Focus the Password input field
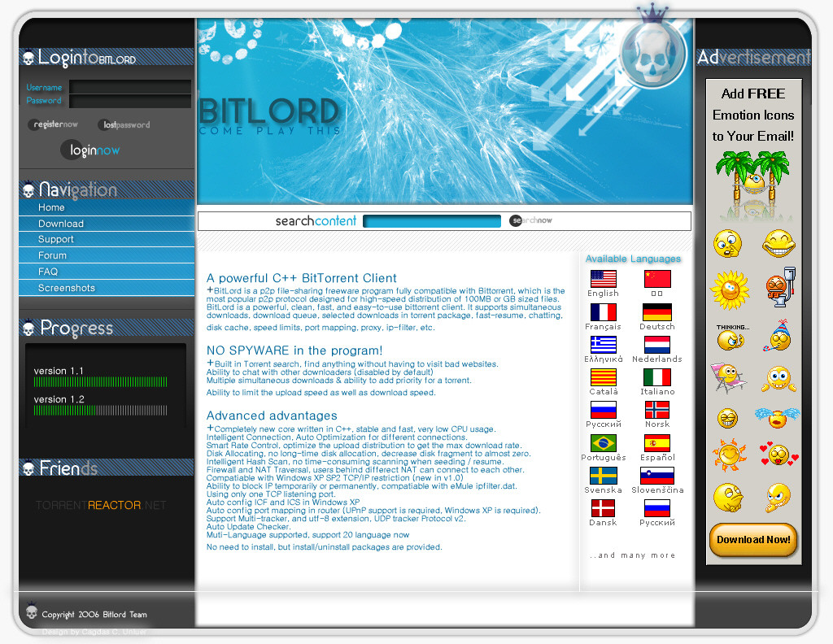This screenshot has width=833, height=644. 130,101
